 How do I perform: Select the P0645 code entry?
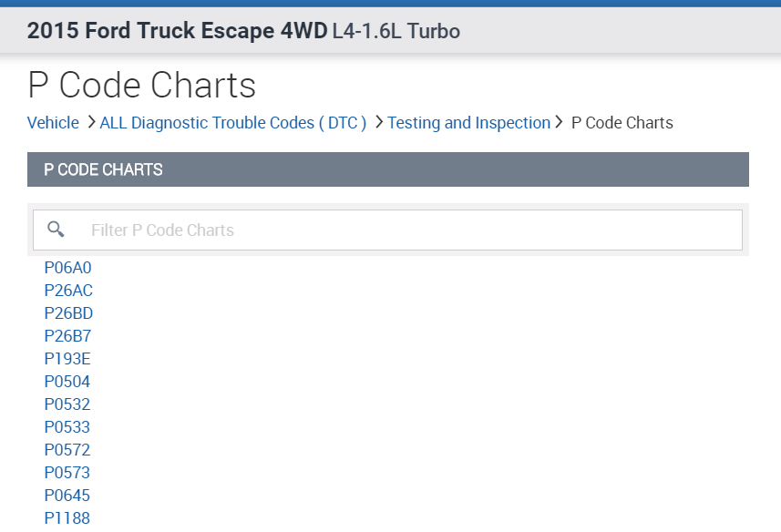click(x=67, y=496)
